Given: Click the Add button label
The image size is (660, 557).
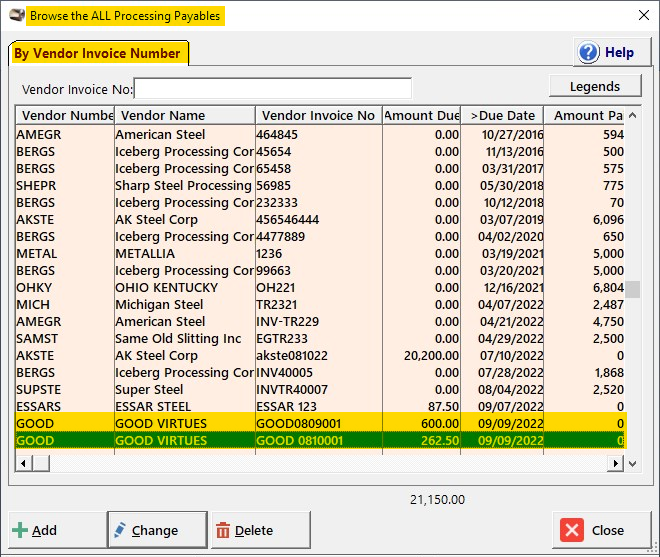Looking at the screenshot, I should [x=44, y=530].
